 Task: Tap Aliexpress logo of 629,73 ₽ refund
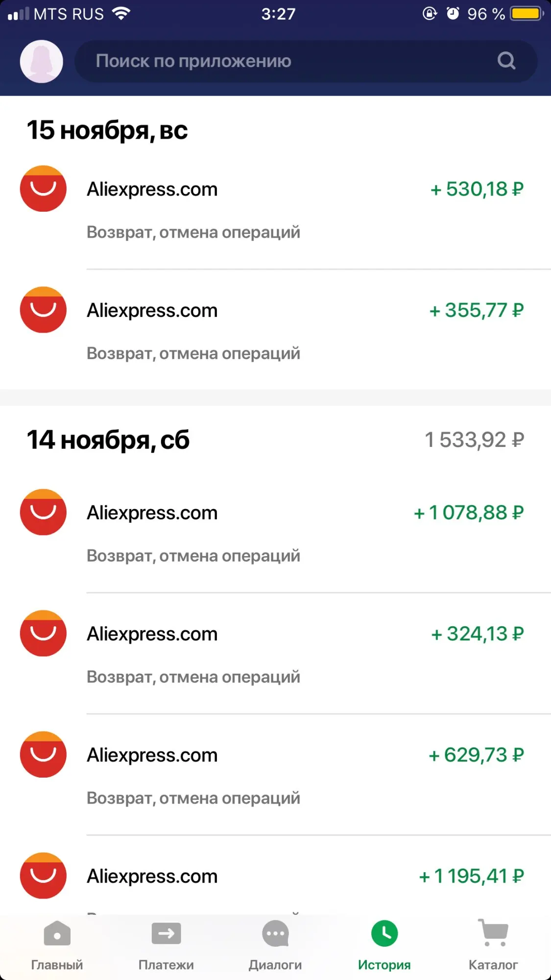point(43,755)
